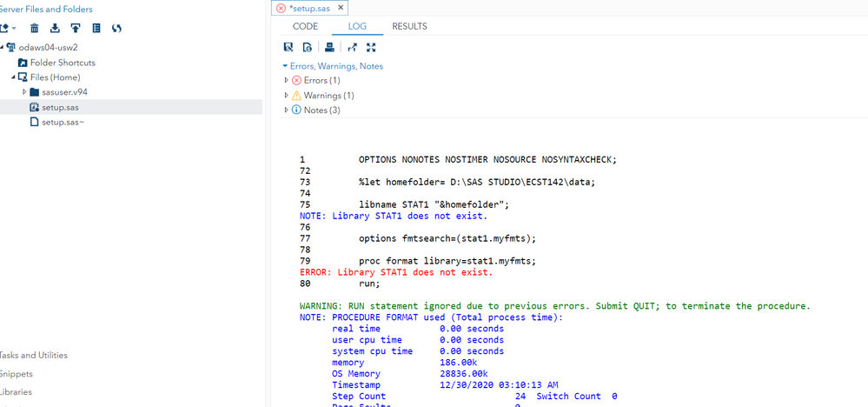Open Folder Shortcuts in tree
Screen dimensions: 868x407
tap(63, 63)
